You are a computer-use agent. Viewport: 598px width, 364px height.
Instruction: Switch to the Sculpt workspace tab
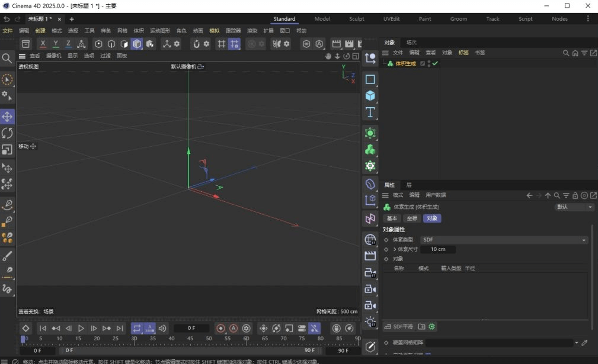pyautogui.click(x=356, y=18)
